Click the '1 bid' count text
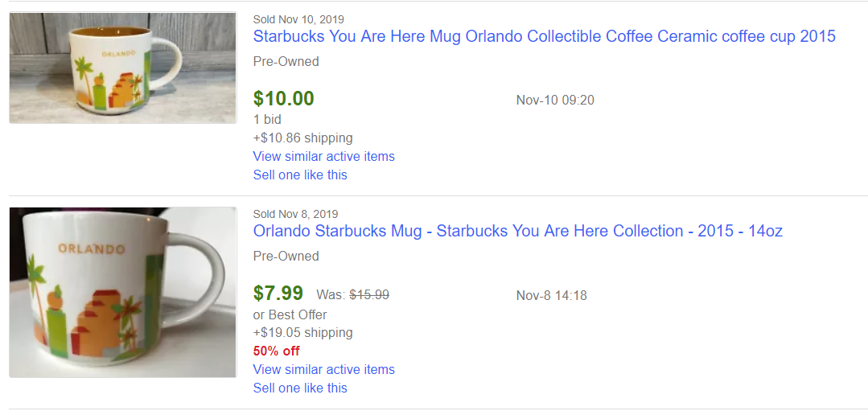The height and width of the screenshot is (415, 868). pyautogui.click(x=267, y=119)
